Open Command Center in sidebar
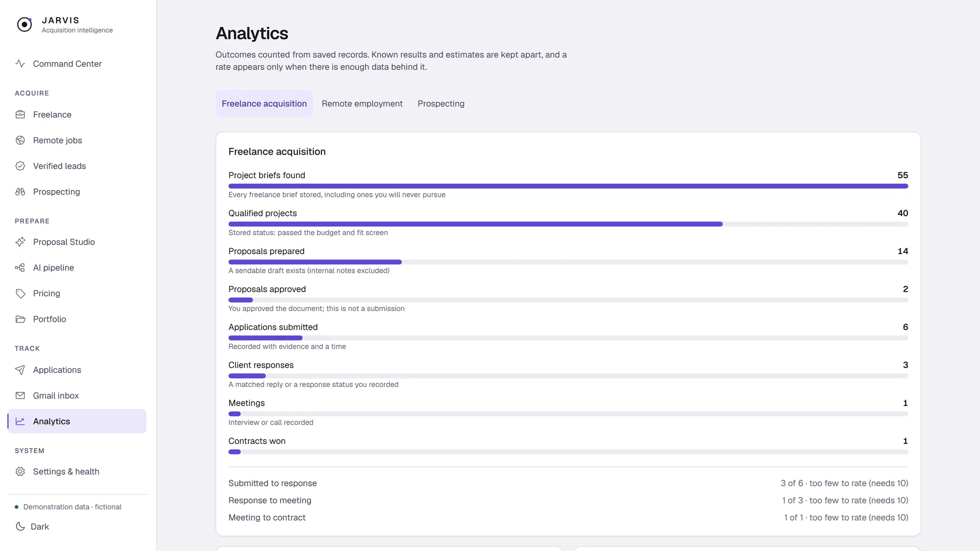The width and height of the screenshot is (980, 551). click(77, 64)
